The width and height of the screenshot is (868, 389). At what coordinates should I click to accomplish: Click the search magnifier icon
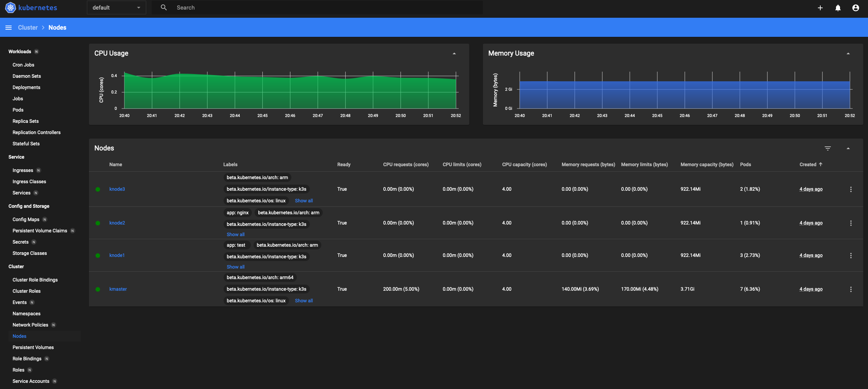tap(164, 8)
